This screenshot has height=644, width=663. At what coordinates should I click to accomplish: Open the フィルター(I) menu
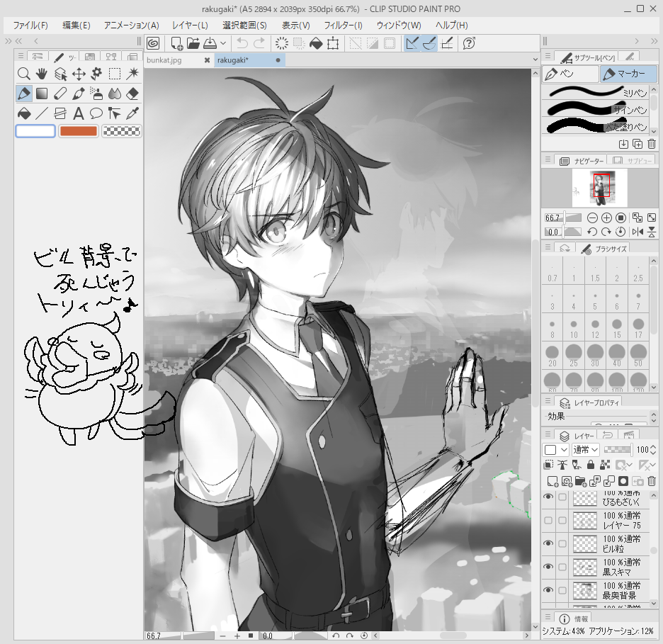tap(343, 26)
